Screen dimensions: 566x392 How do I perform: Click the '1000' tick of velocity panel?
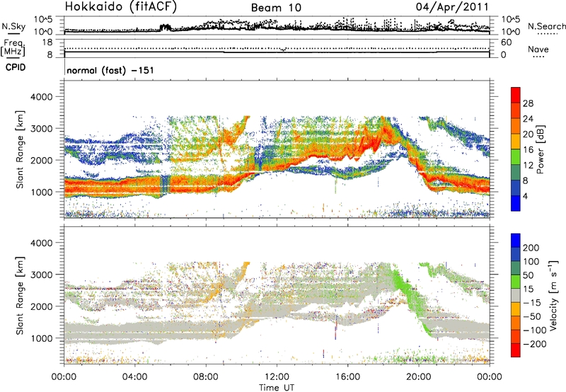coord(41,338)
